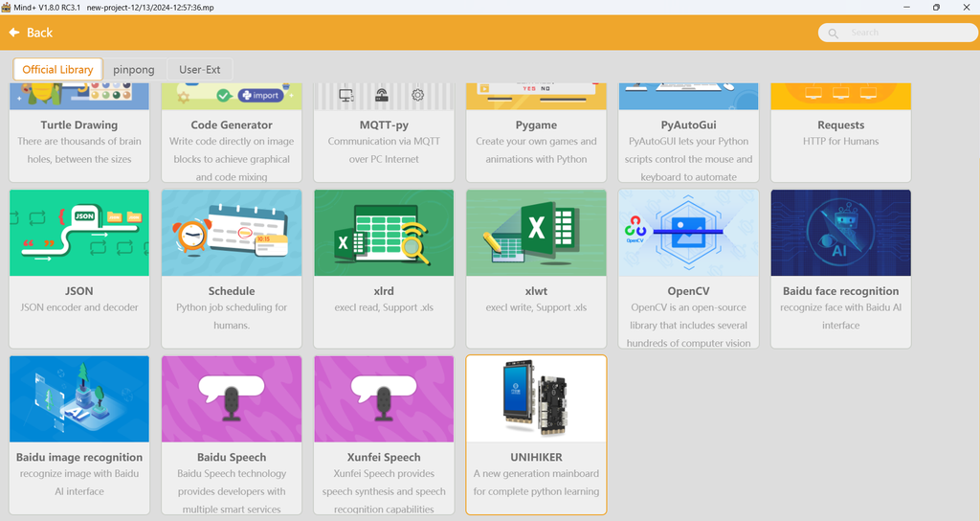Click the Pygame card image

(536, 97)
